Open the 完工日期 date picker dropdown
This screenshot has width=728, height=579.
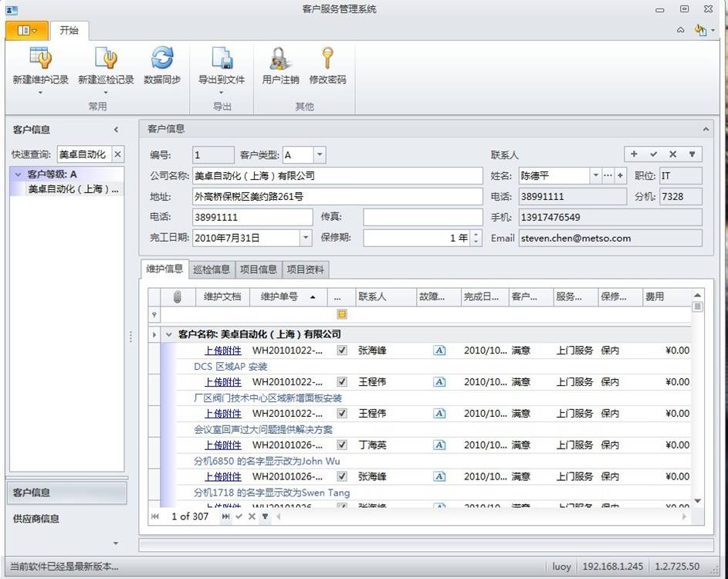[305, 238]
